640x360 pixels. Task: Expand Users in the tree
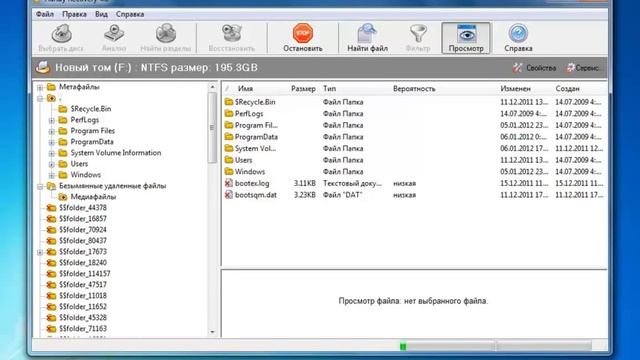pos(51,164)
